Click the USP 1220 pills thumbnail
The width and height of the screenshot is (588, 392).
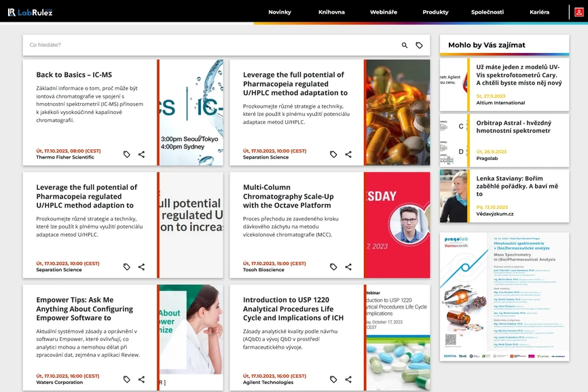click(x=399, y=338)
